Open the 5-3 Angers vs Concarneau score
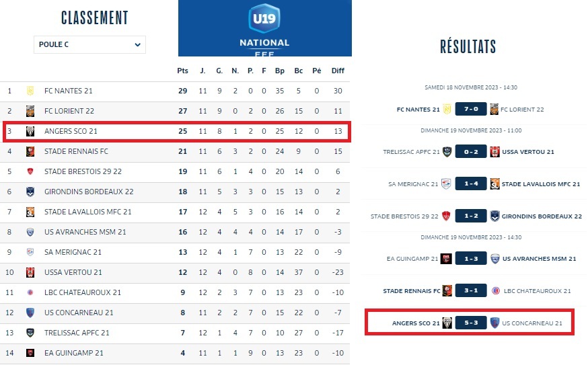588x367 pixels. click(x=471, y=323)
